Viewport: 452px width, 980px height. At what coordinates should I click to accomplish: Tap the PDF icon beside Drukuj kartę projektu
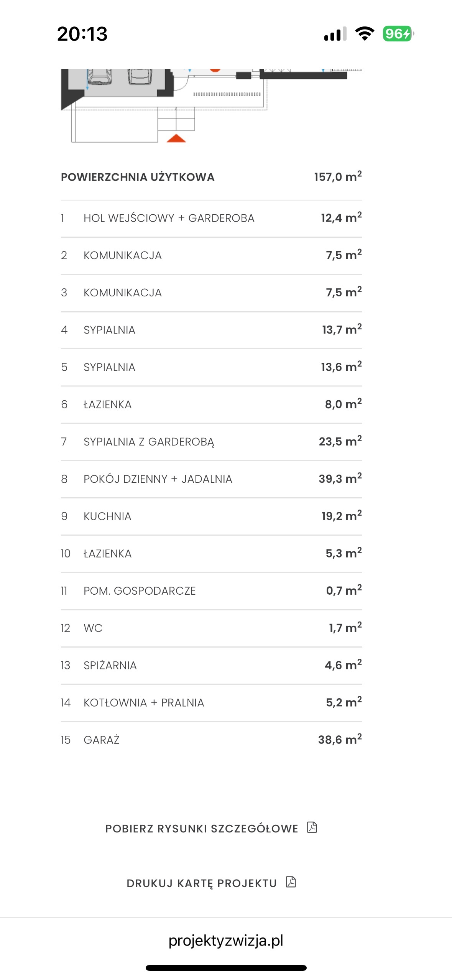point(291,882)
